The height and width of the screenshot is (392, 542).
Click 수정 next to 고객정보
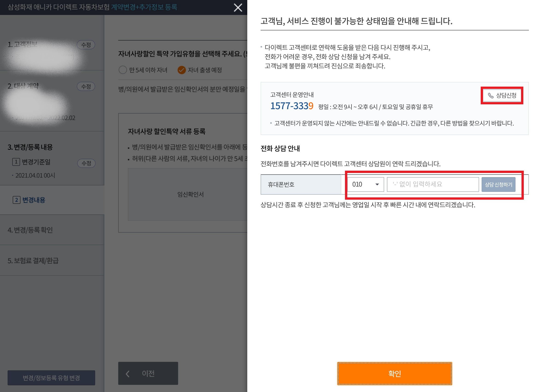click(x=86, y=45)
